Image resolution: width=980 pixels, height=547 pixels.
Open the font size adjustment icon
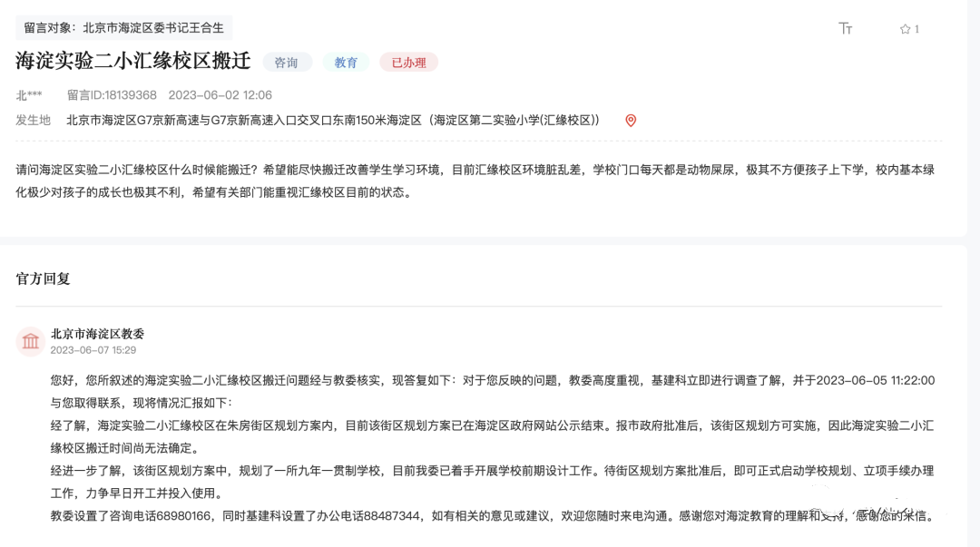point(845,28)
